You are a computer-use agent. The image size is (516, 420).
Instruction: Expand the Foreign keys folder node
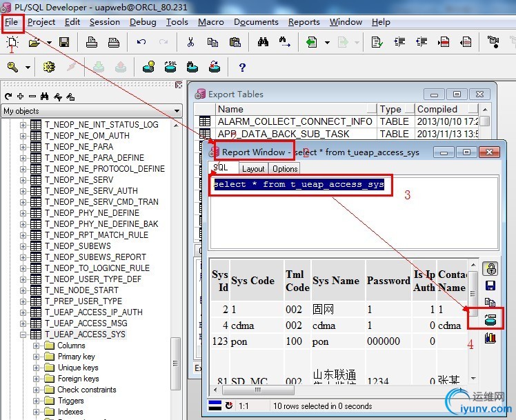(36, 379)
